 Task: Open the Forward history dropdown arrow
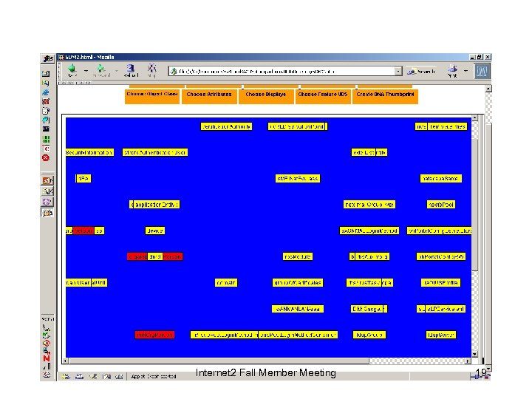pyautogui.click(x=116, y=71)
